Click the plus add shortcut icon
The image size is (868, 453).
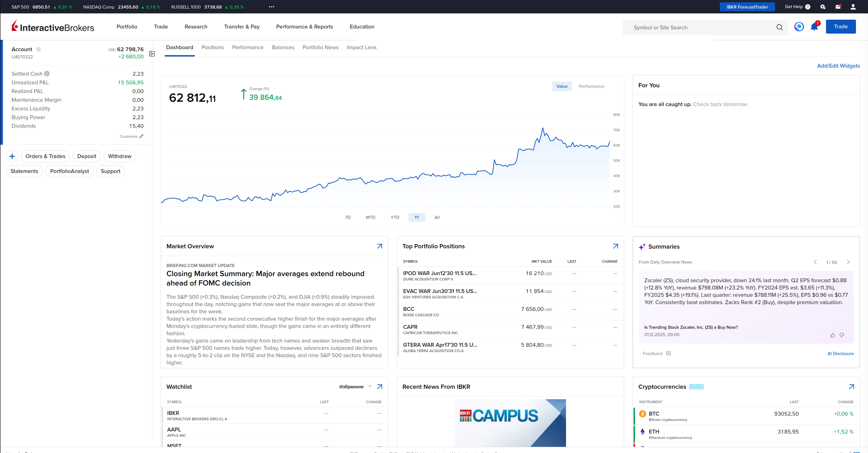point(12,156)
